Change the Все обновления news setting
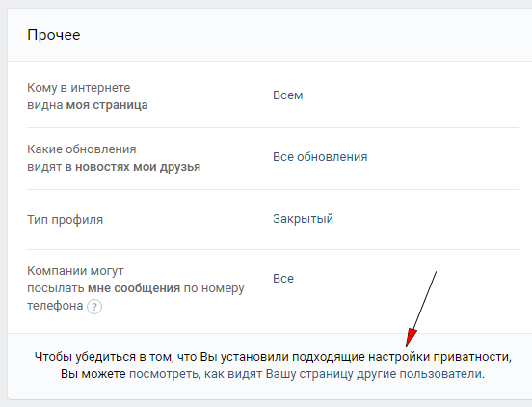The width and height of the screenshot is (532, 407). coord(320,157)
